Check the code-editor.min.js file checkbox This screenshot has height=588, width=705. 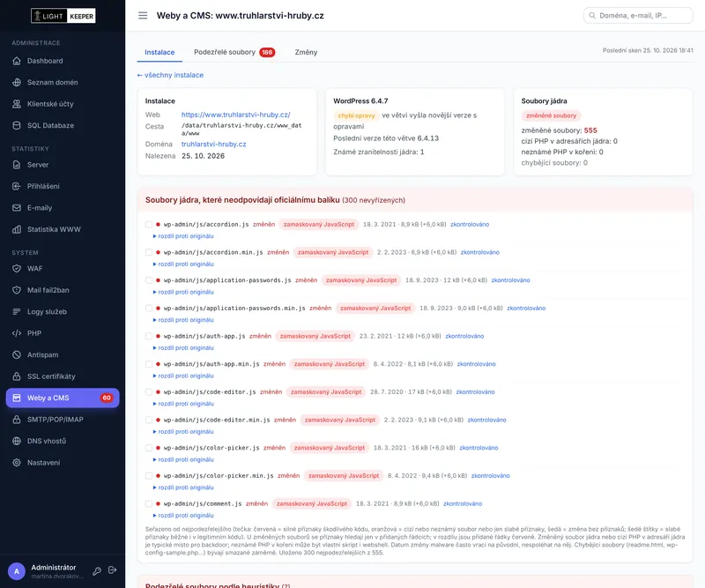pos(149,420)
